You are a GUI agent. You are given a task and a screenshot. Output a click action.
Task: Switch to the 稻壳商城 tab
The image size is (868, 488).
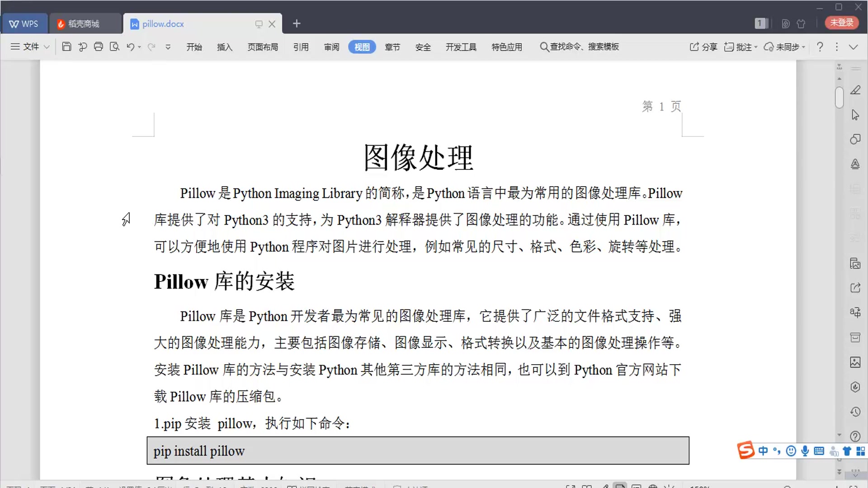click(84, 23)
